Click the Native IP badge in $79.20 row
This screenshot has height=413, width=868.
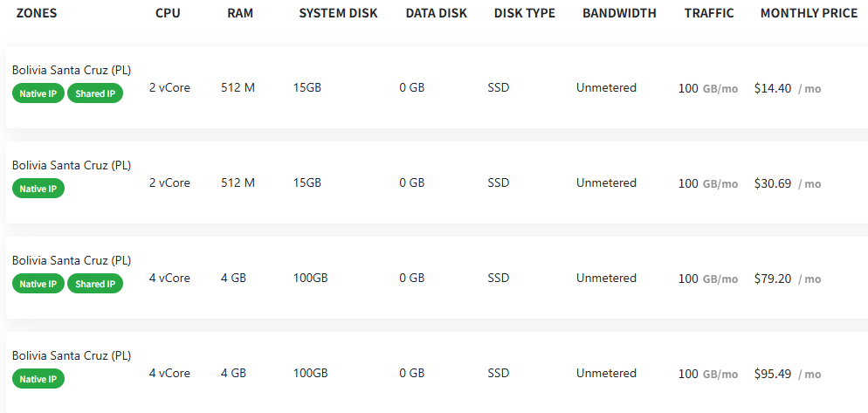tap(38, 284)
